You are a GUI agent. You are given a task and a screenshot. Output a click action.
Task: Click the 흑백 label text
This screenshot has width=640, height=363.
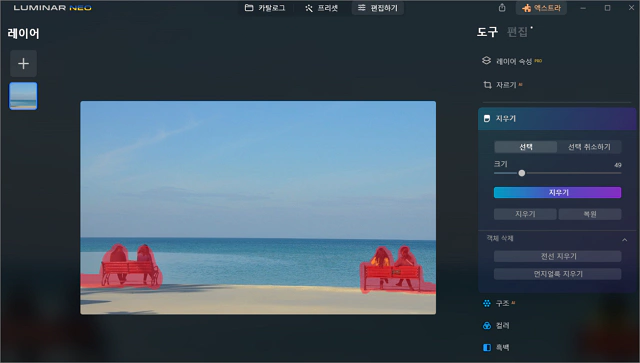coord(502,347)
